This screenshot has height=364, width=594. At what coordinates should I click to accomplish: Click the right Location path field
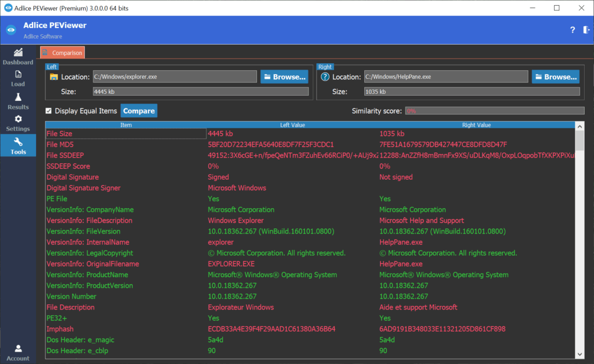tap(445, 77)
